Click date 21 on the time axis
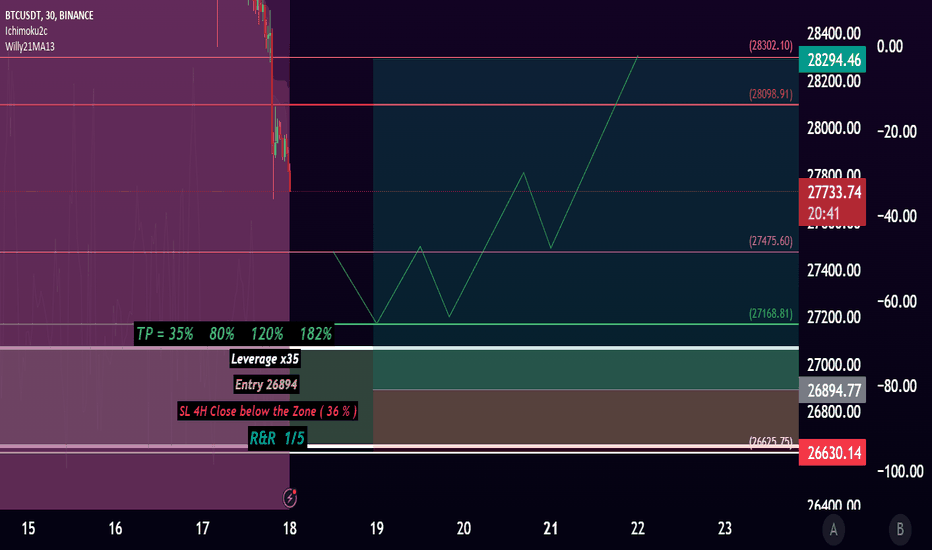 click(x=551, y=528)
